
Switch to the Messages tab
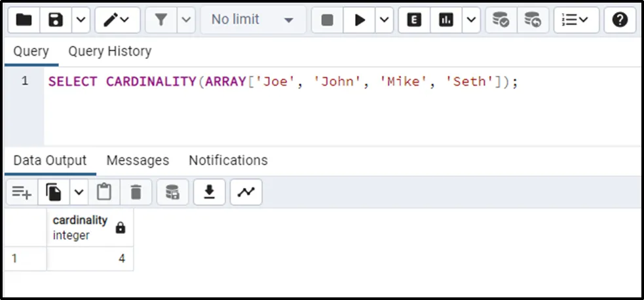tap(138, 160)
